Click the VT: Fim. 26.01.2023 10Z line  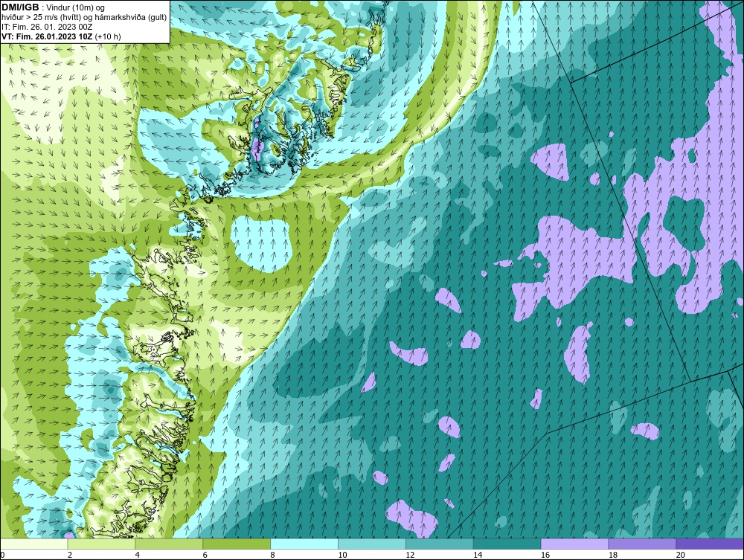point(61,36)
